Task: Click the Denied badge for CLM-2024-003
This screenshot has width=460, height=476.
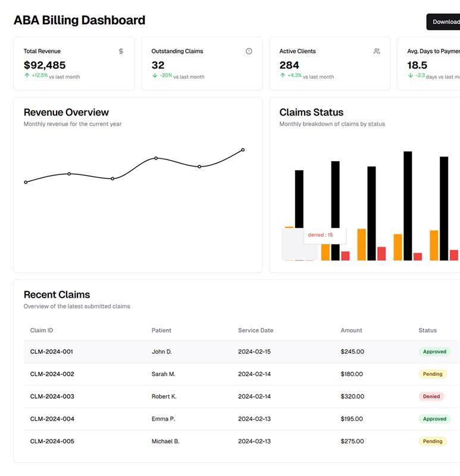Action: click(431, 396)
